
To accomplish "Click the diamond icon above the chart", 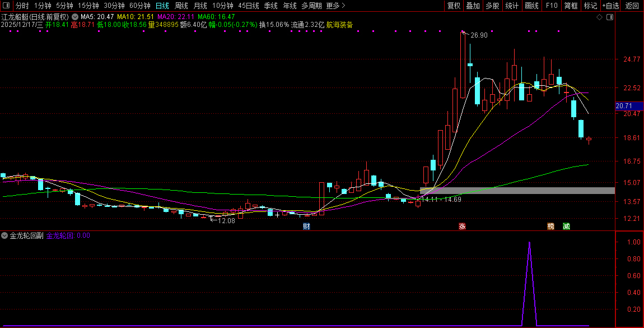I will pos(599,17).
